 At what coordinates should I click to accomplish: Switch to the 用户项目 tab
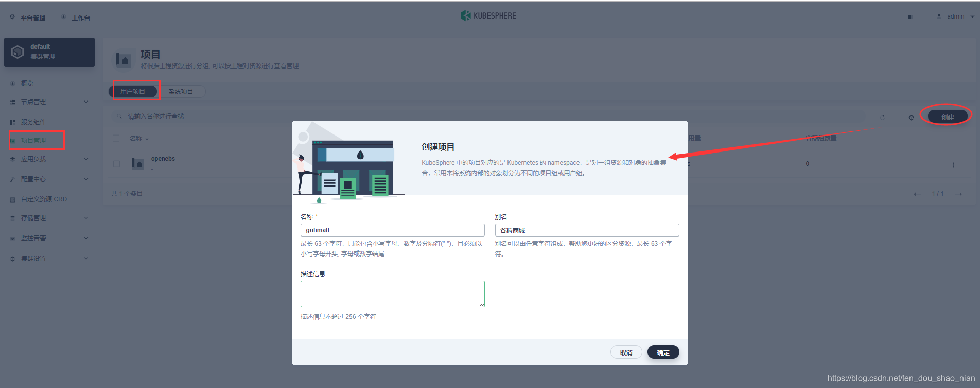(x=133, y=91)
